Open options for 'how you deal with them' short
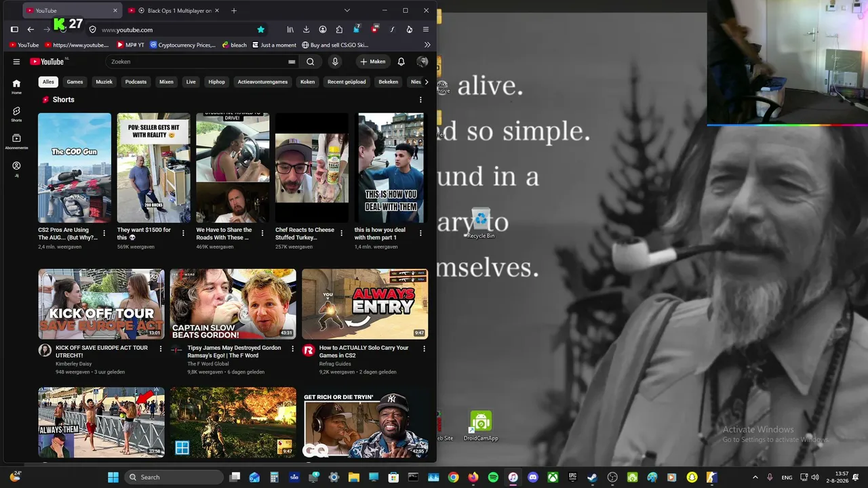This screenshot has width=868, height=488. point(420,233)
